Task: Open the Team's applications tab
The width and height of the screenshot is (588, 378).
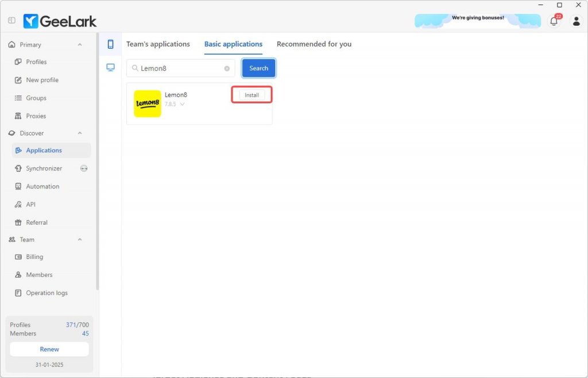Action: pyautogui.click(x=158, y=44)
